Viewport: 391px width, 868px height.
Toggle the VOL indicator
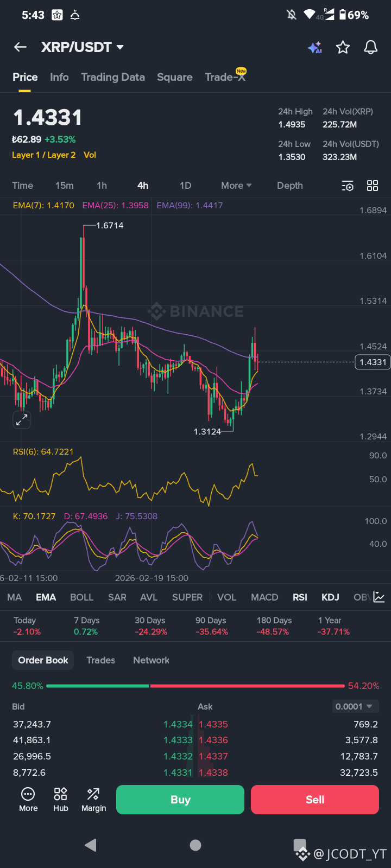point(226,597)
